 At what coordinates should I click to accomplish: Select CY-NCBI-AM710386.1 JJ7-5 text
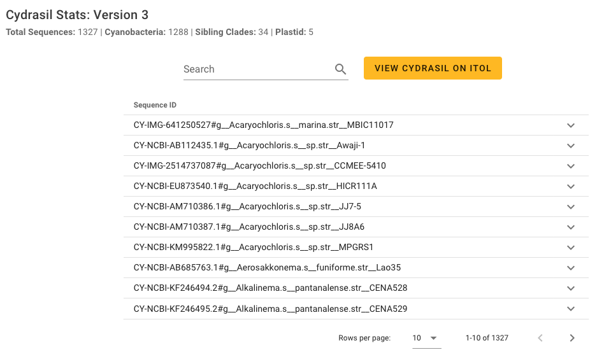(x=247, y=207)
